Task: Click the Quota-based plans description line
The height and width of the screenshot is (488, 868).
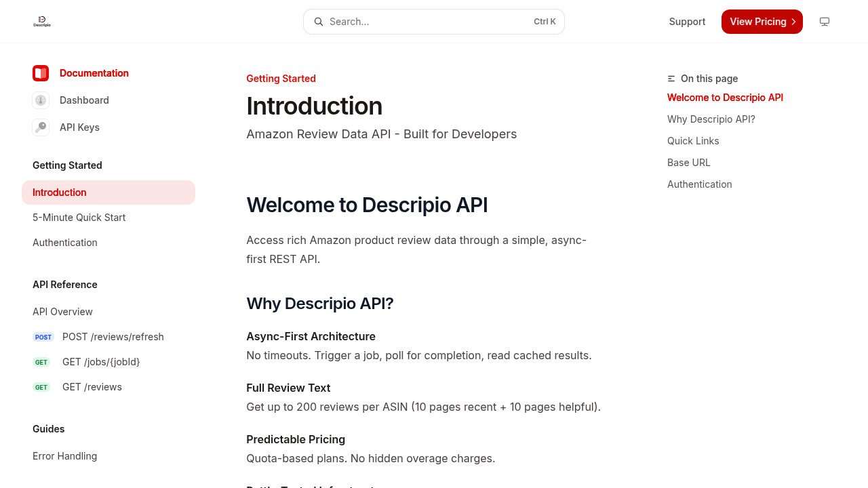Action: [x=371, y=458]
